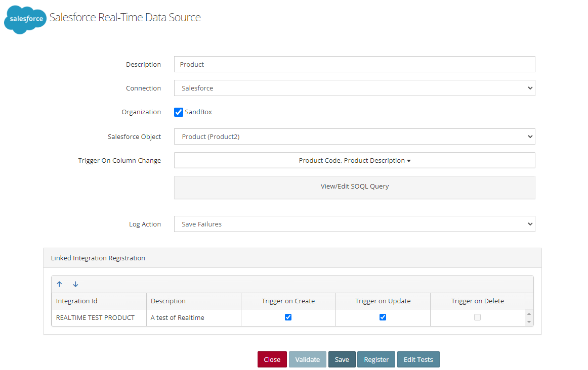This screenshot has width=588, height=370.
Task: Click the Organization label
Action: click(x=141, y=112)
